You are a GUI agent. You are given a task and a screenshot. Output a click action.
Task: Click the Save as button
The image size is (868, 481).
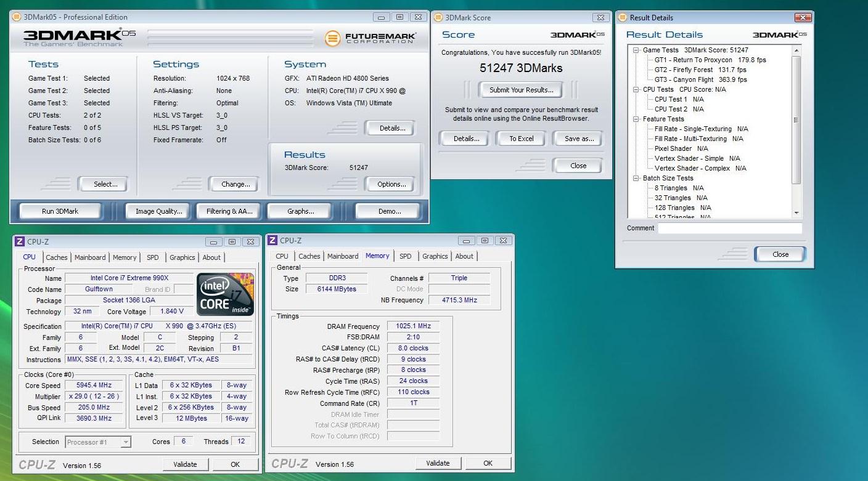[x=579, y=139]
